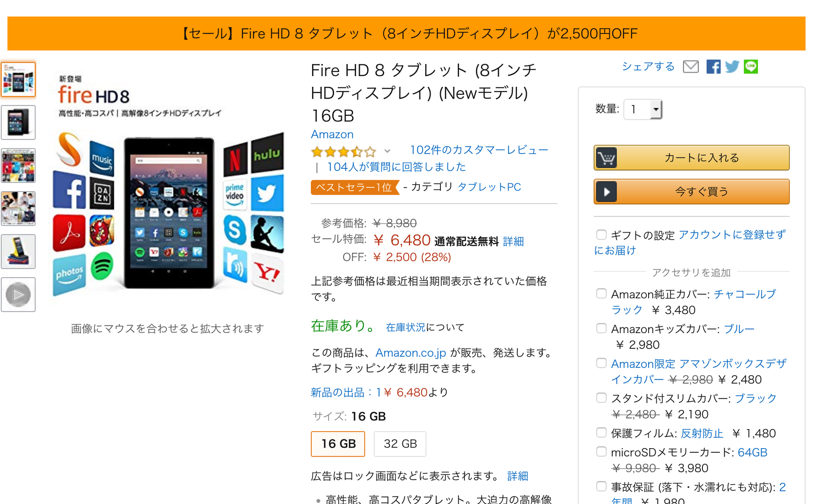This screenshot has height=504, width=813.
Task: Check microSDメモリーカード 64GB option
Action: 601,452
